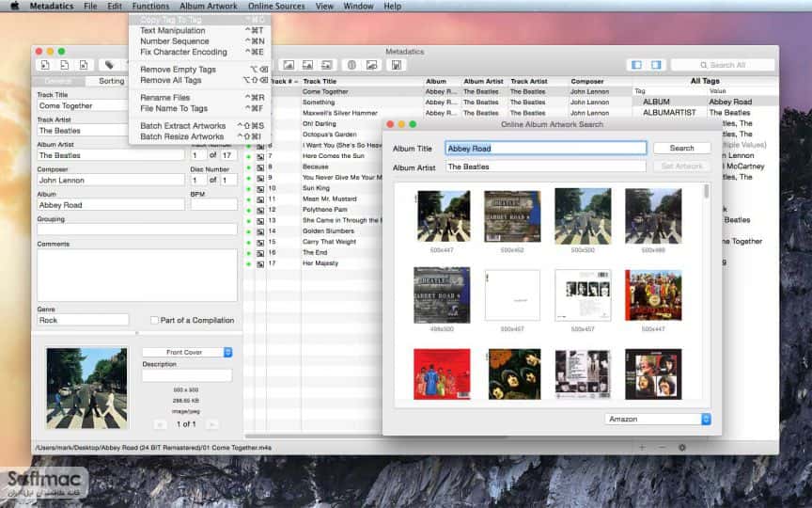Select Remove Empty Tags menu item
812x508 pixels.
tap(200, 69)
